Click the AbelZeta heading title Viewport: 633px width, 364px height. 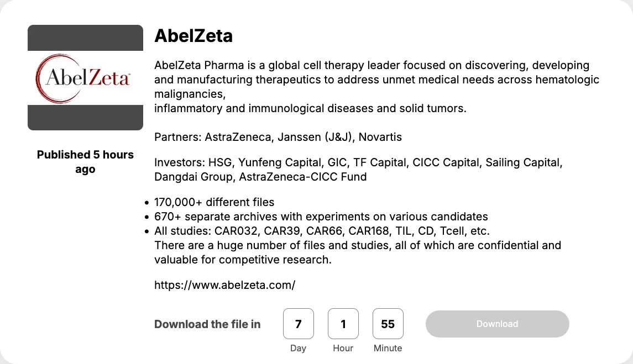point(193,36)
